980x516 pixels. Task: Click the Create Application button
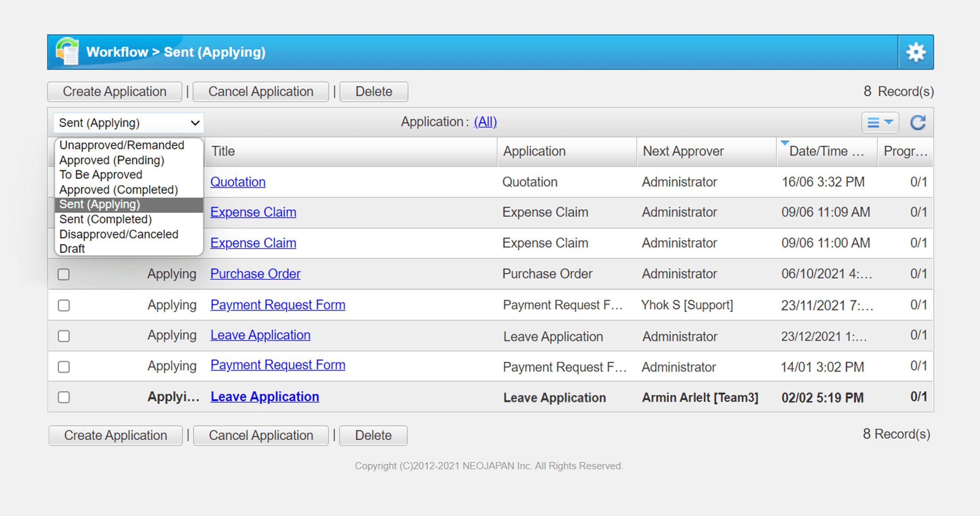point(116,91)
